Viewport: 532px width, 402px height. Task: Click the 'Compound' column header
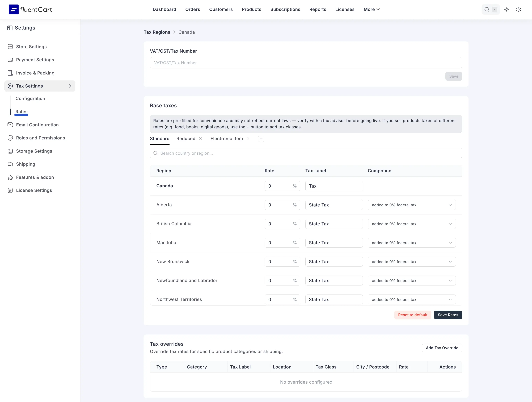click(379, 171)
